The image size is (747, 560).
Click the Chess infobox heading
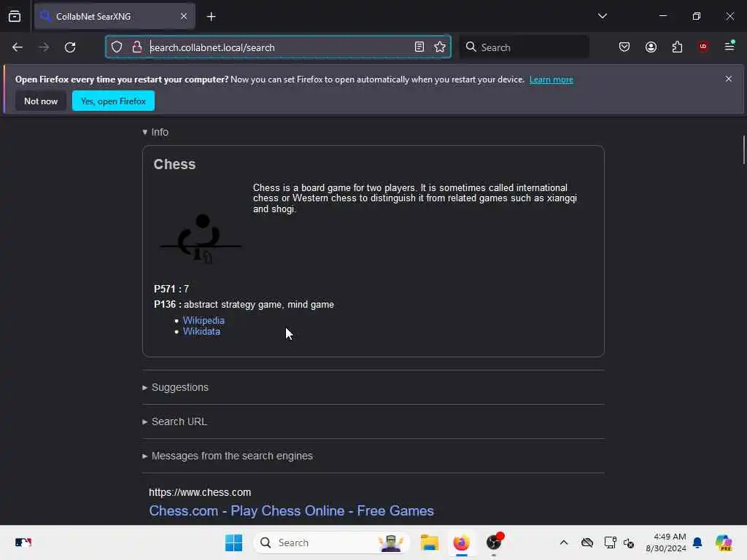click(x=174, y=164)
